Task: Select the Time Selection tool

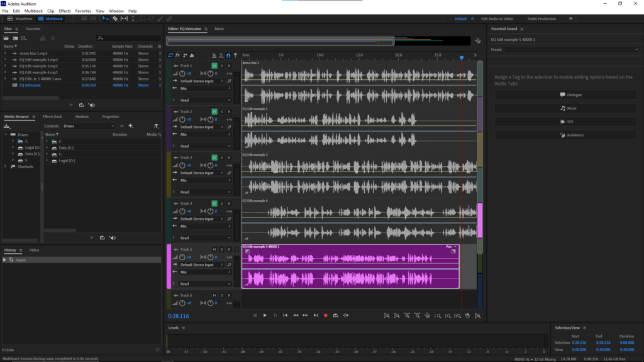Action: click(133, 19)
